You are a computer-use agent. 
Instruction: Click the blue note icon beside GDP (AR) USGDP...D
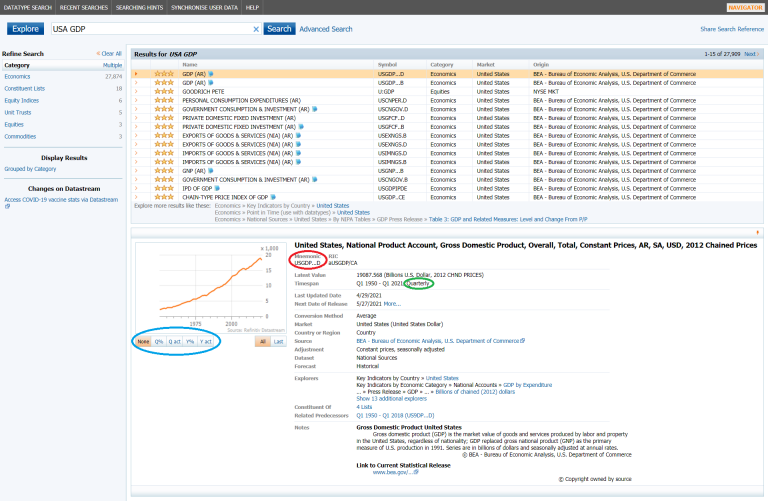[x=211, y=74]
